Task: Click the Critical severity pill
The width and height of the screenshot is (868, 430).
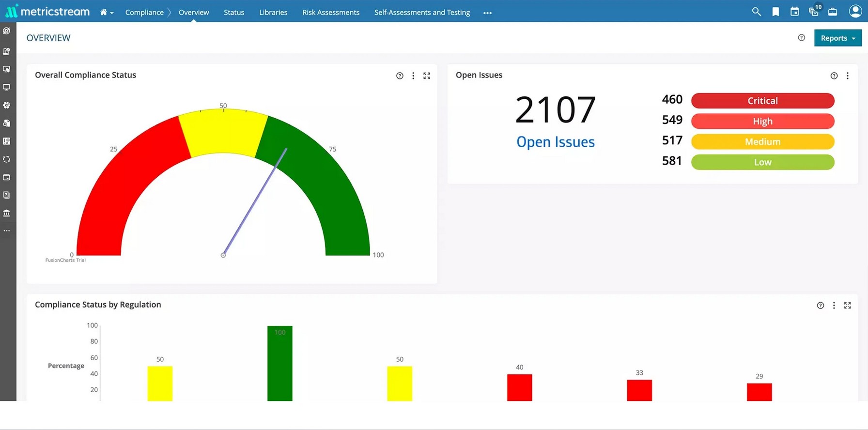Action: tap(763, 101)
